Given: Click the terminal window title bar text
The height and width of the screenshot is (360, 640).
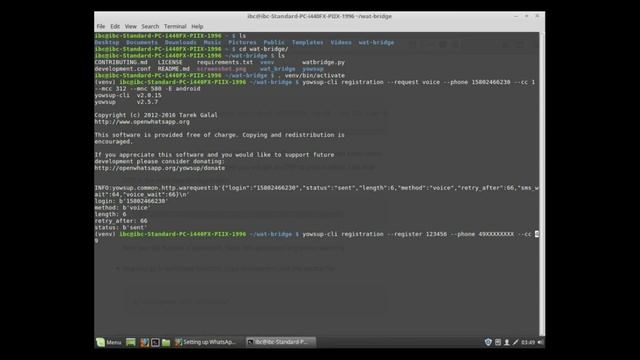Looking at the screenshot, I should pyautogui.click(x=319, y=16).
